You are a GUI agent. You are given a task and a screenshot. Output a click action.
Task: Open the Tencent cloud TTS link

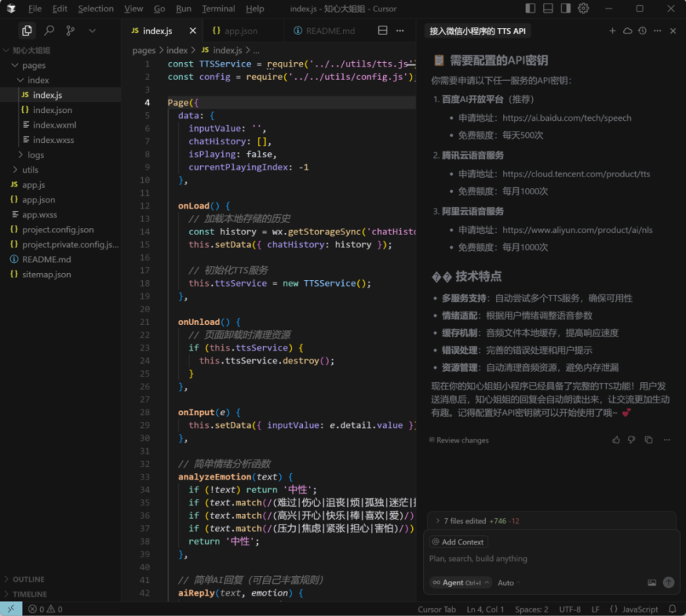pyautogui.click(x=576, y=174)
